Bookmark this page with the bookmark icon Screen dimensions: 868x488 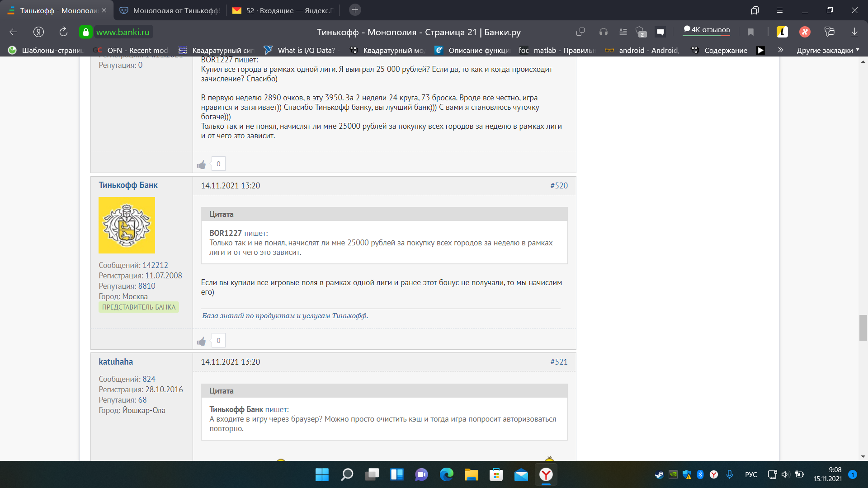click(x=750, y=32)
